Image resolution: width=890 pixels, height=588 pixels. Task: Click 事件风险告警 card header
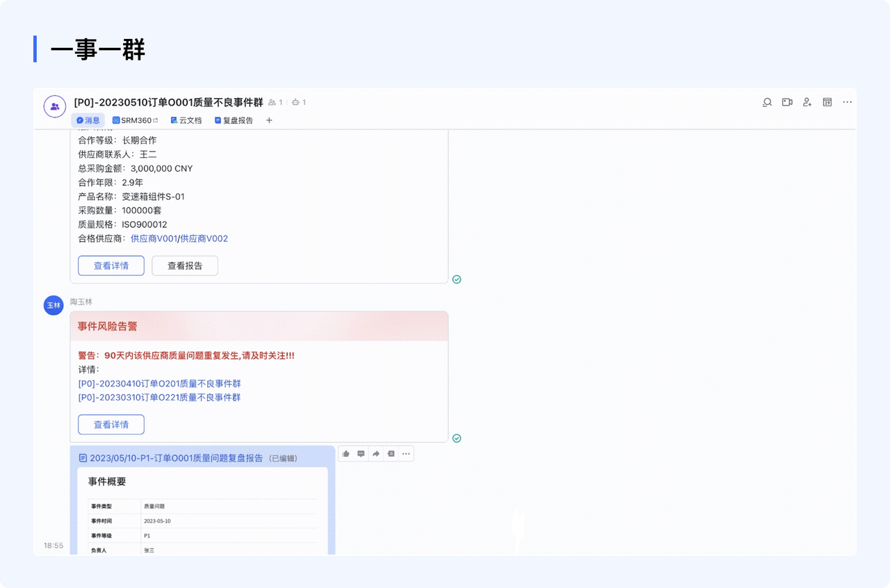coord(259,326)
